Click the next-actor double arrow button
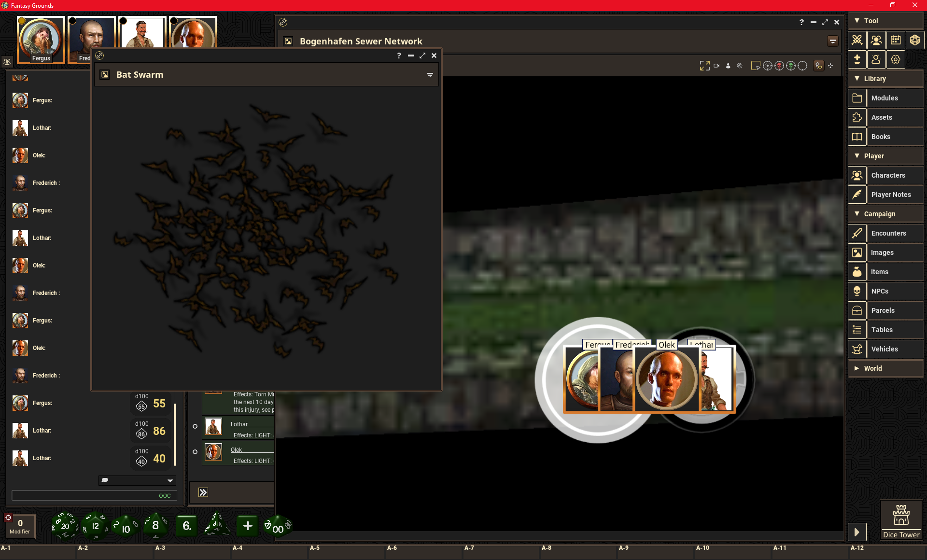Viewport: 927px width, 560px height. (203, 492)
